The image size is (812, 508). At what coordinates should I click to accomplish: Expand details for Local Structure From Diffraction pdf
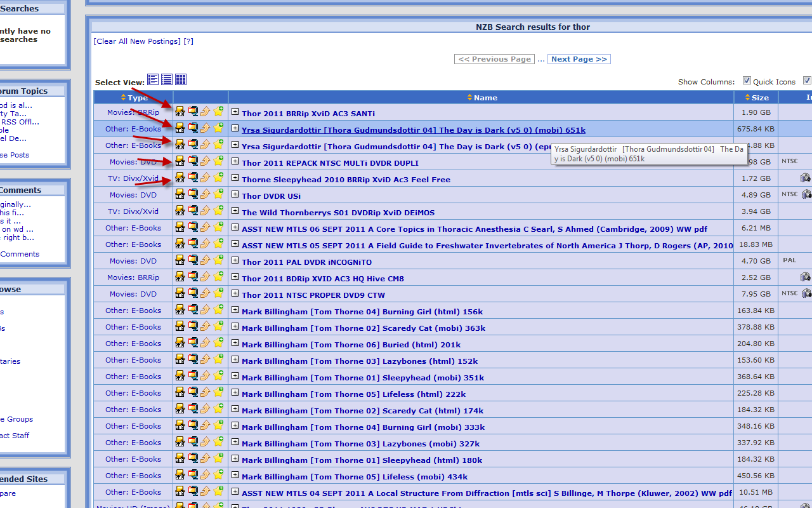(x=235, y=491)
